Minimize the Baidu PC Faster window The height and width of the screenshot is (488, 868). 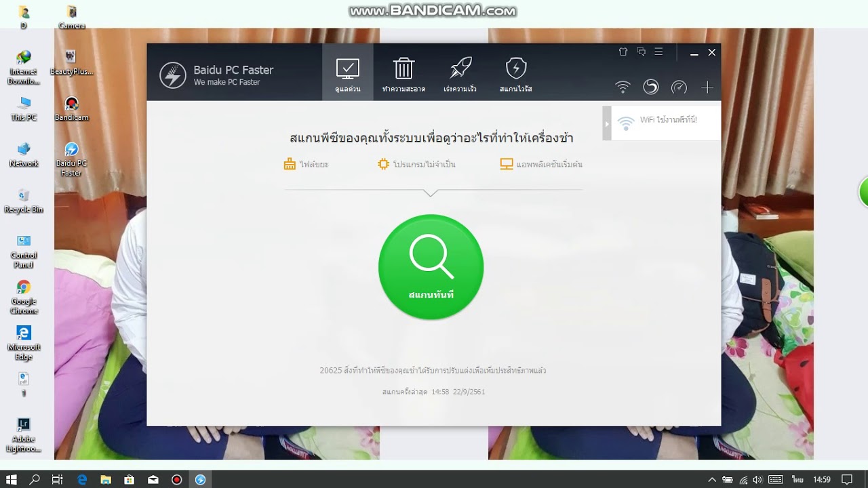(x=694, y=52)
